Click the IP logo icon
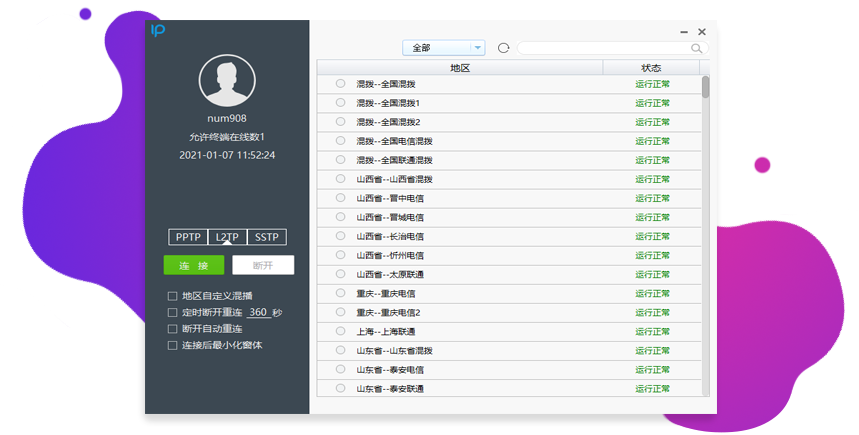Image resolution: width=859 pixels, height=435 pixels. click(158, 31)
